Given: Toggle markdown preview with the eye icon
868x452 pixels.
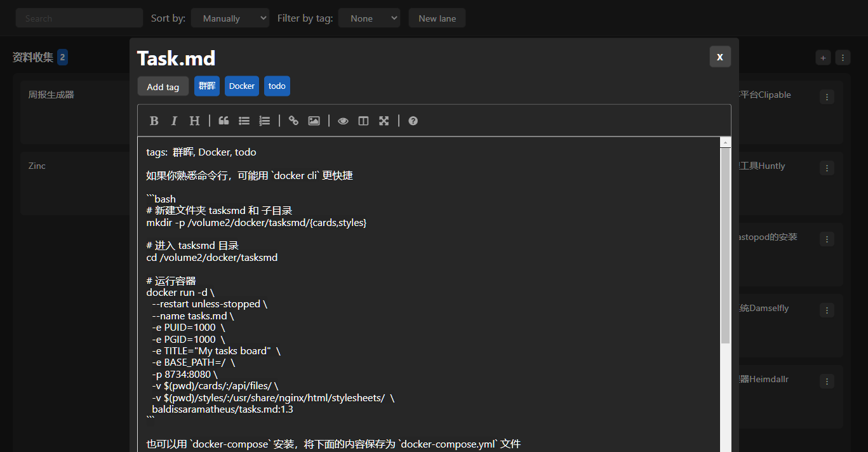Looking at the screenshot, I should 343,121.
